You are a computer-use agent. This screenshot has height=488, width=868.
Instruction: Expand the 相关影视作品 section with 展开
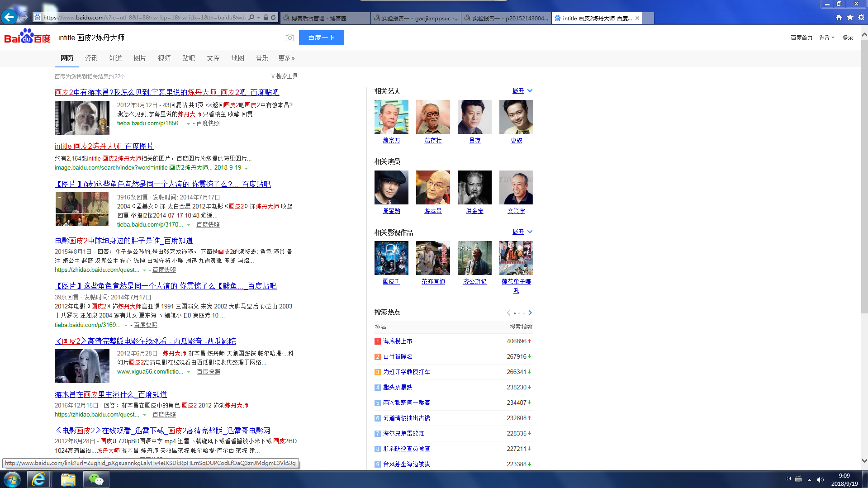(522, 232)
